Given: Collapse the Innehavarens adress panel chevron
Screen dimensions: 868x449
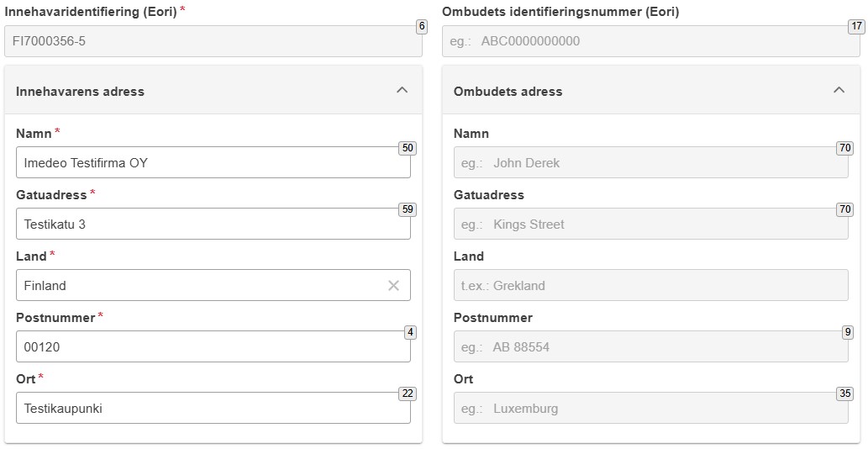Looking at the screenshot, I should click(x=402, y=90).
